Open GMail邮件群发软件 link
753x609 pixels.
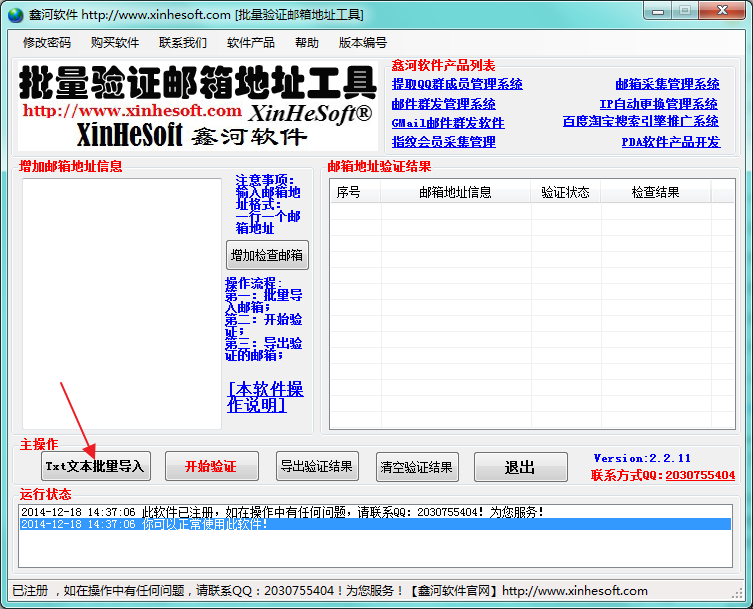point(448,123)
